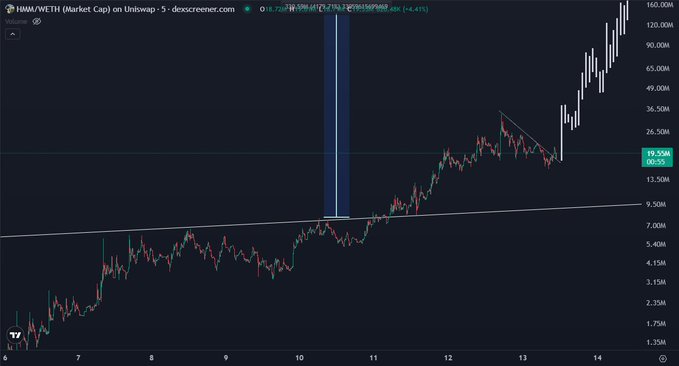Click the HMM token logo icon
This screenshot has width=679, height=366.
coord(10,9)
